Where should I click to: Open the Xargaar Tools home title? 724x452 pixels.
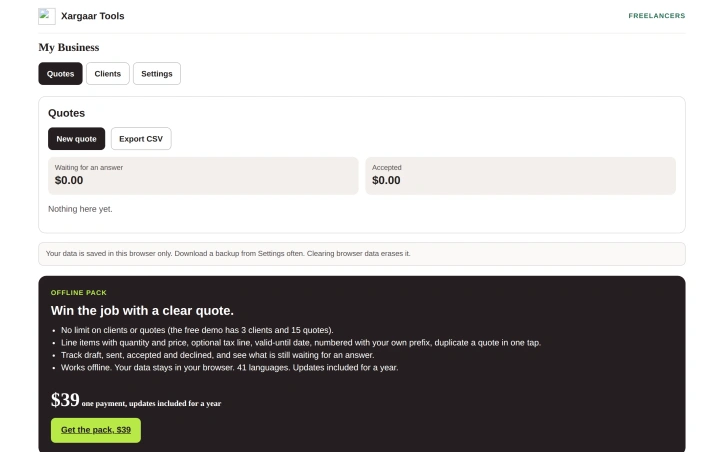click(x=92, y=16)
